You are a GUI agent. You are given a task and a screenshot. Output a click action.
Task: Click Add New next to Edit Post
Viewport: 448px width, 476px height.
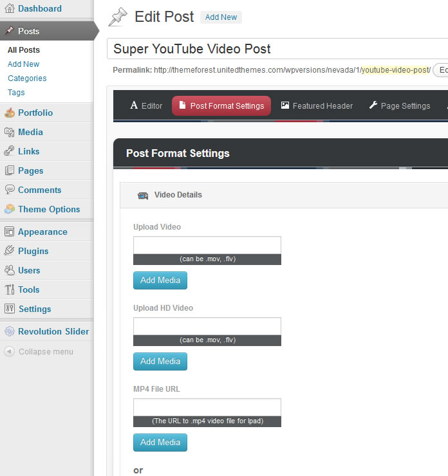(221, 17)
